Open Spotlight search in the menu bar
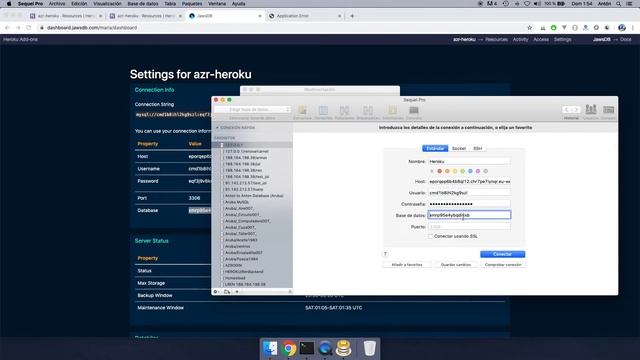640x360 pixels. click(619, 4)
